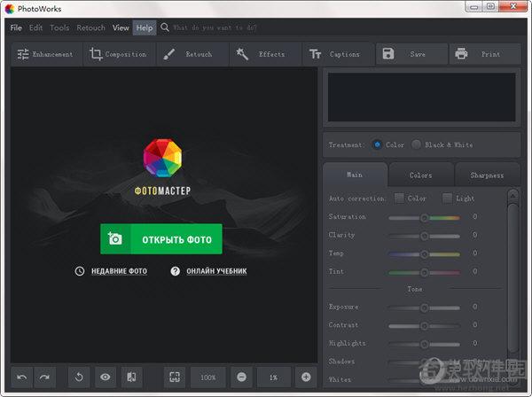Click the Save floppy disk button
532x397 pixels.
point(411,54)
